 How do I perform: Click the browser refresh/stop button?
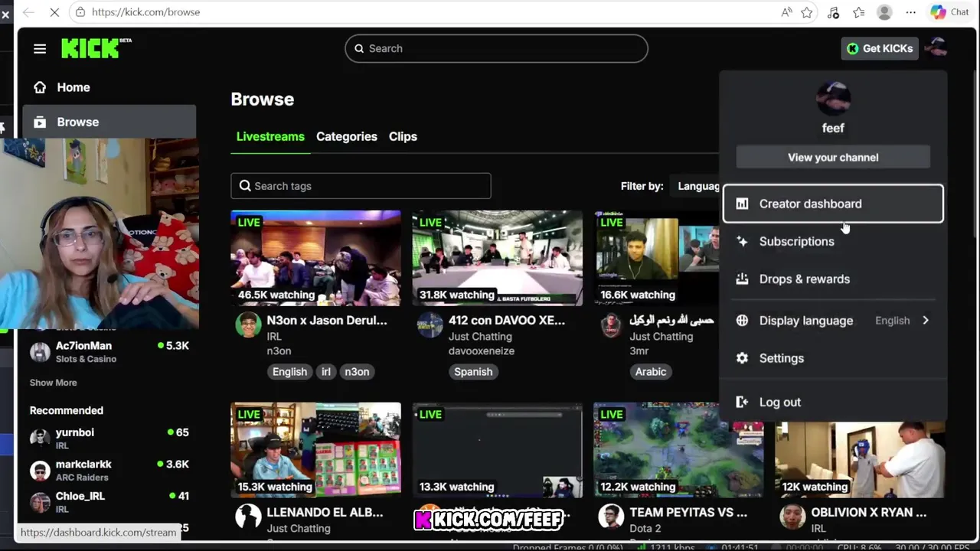54,12
